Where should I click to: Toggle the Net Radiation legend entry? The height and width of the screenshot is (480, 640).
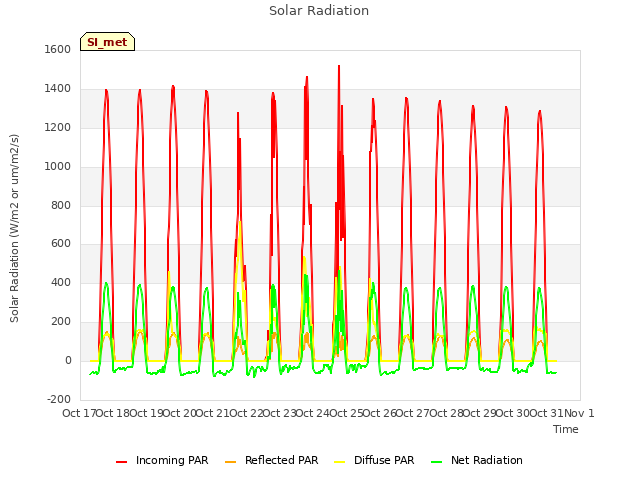[x=477, y=460]
